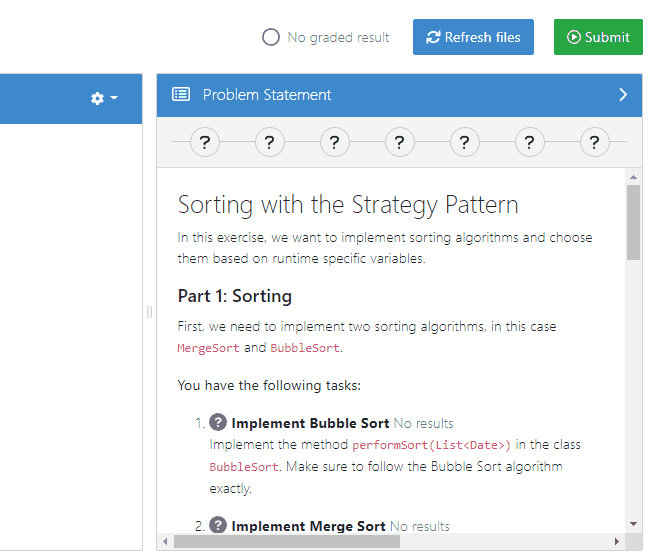This screenshot has height=559, width=653.
Task: Click the seventh question-mark task step circle
Action: 594,143
